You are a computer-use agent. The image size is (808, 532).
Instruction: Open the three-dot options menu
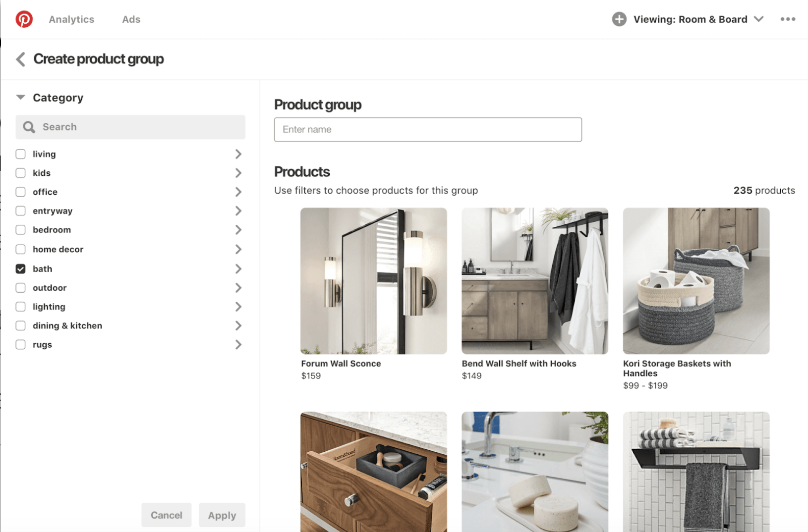(x=788, y=19)
